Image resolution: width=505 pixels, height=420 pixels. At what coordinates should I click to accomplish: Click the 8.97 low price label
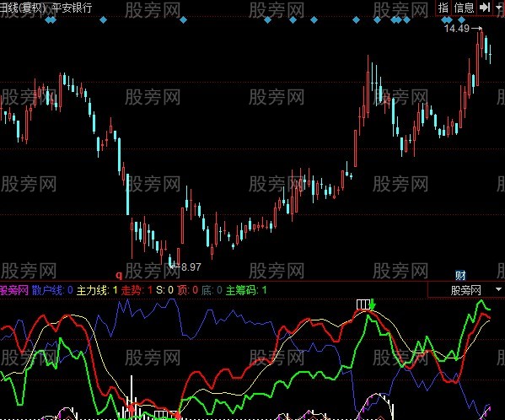[x=191, y=267]
